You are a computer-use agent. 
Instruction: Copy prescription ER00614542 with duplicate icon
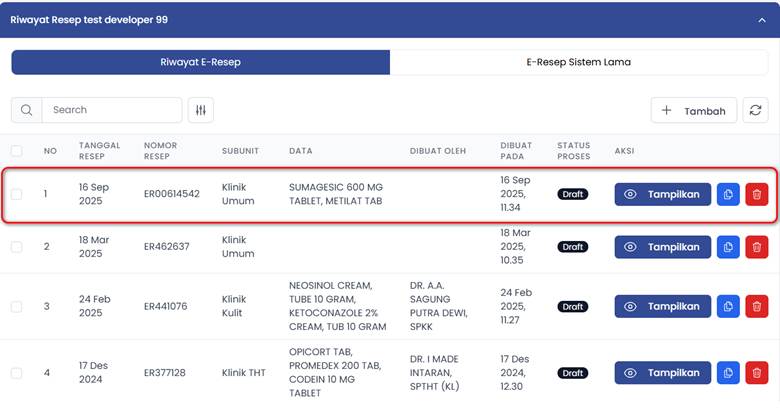pyautogui.click(x=728, y=194)
